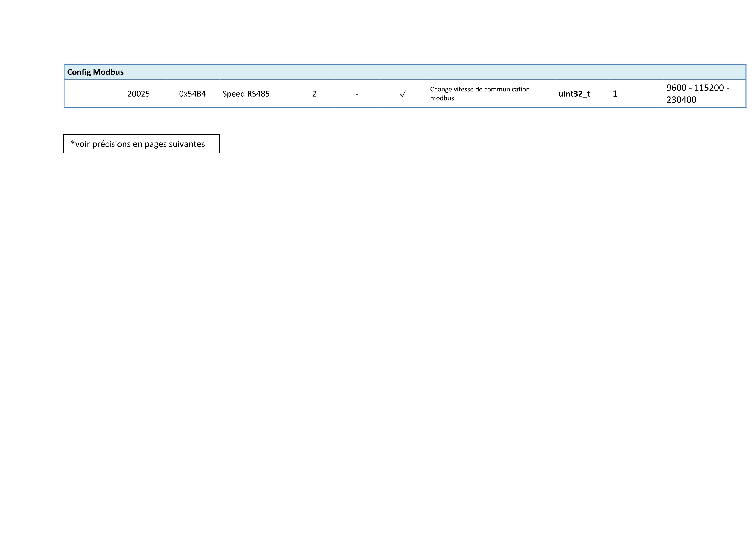The image size is (756, 535).
Task: Click the value 1 next to uint32_t
Action: (615, 94)
